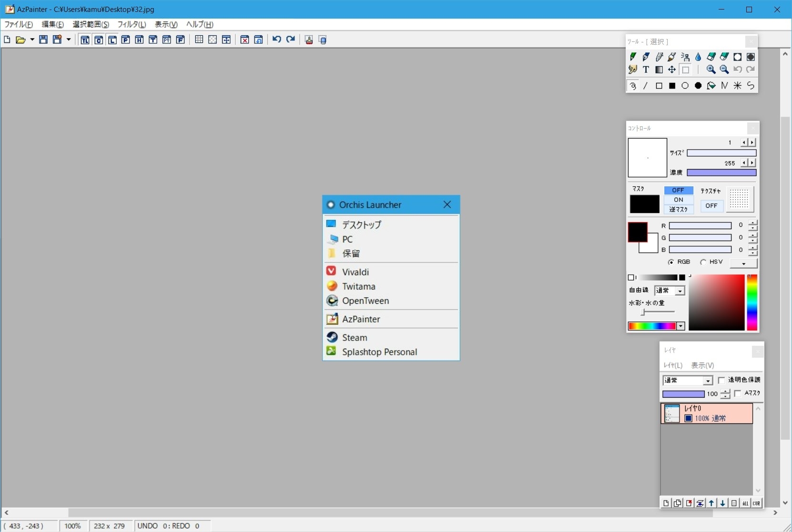
Task: Click the black mask color swatch
Action: (645, 204)
